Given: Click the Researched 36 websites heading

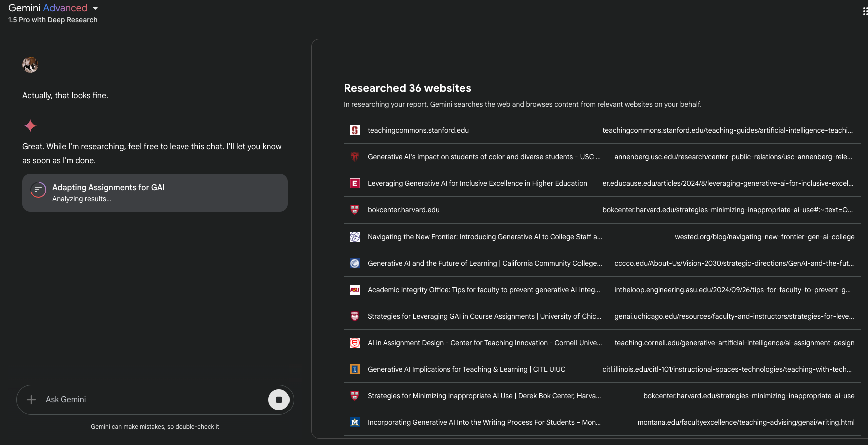Looking at the screenshot, I should click(408, 88).
